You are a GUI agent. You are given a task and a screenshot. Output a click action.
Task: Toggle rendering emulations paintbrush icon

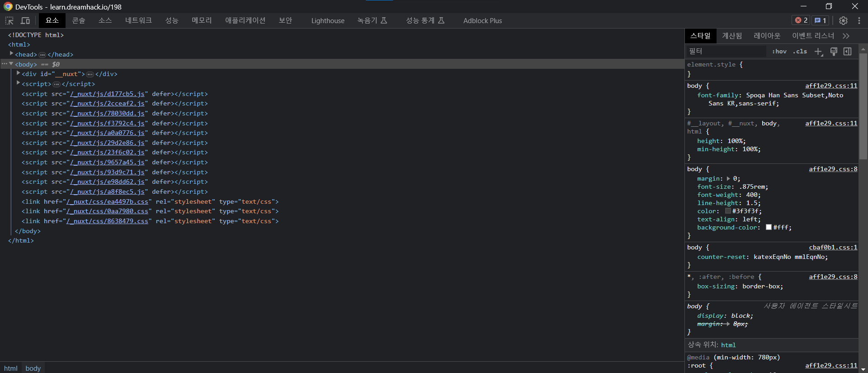[x=834, y=52]
